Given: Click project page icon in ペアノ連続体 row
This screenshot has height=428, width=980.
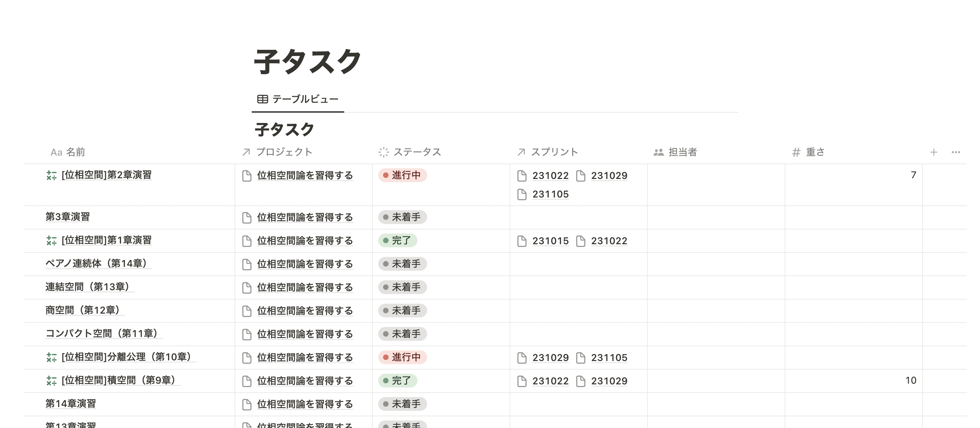Looking at the screenshot, I should click(x=247, y=264).
